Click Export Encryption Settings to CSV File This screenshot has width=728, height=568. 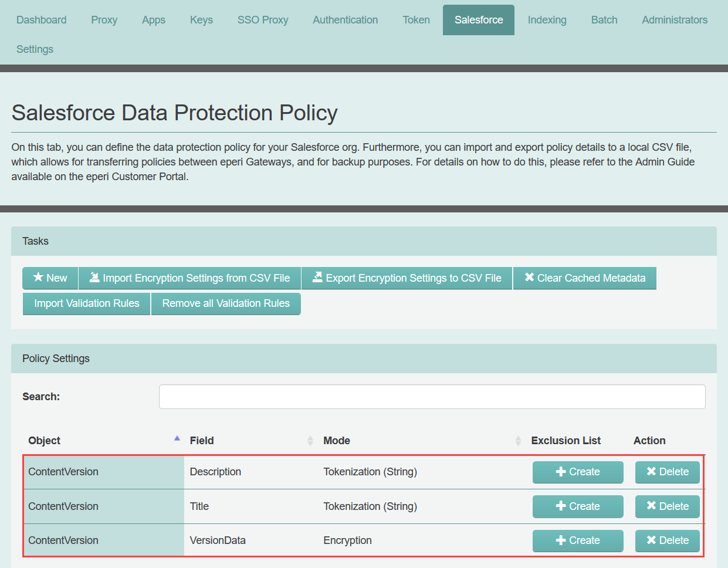click(x=407, y=278)
